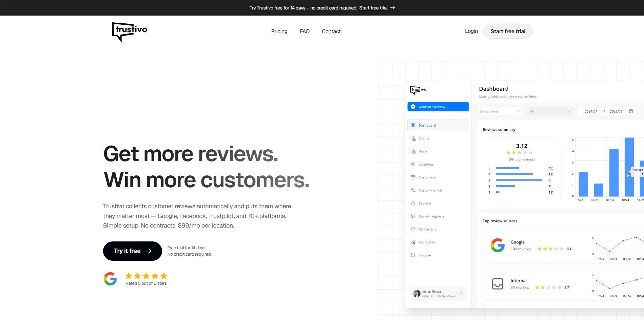Open the Contact page
This screenshot has height=320, width=644.
pos(331,31)
